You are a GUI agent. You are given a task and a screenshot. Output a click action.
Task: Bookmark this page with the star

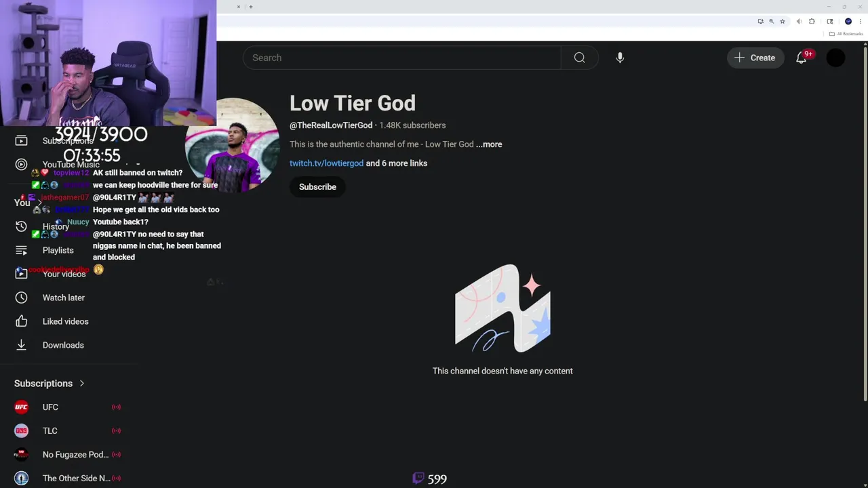pos(782,22)
